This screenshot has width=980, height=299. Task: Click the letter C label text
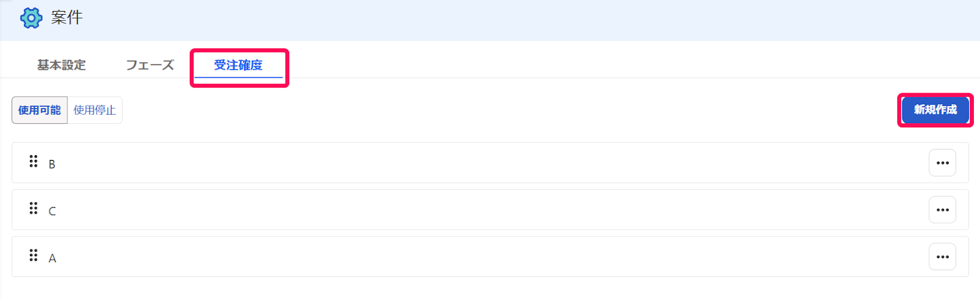[52, 211]
